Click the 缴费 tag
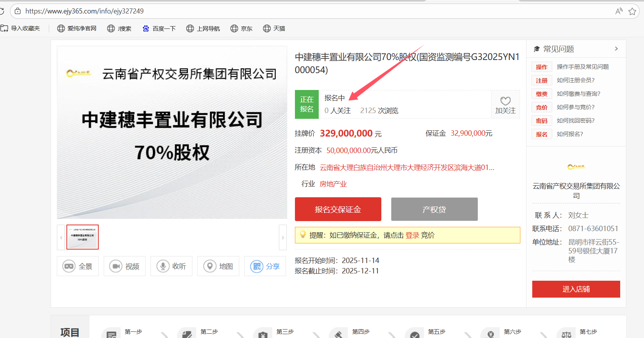This screenshot has height=338, width=644. 542,94
